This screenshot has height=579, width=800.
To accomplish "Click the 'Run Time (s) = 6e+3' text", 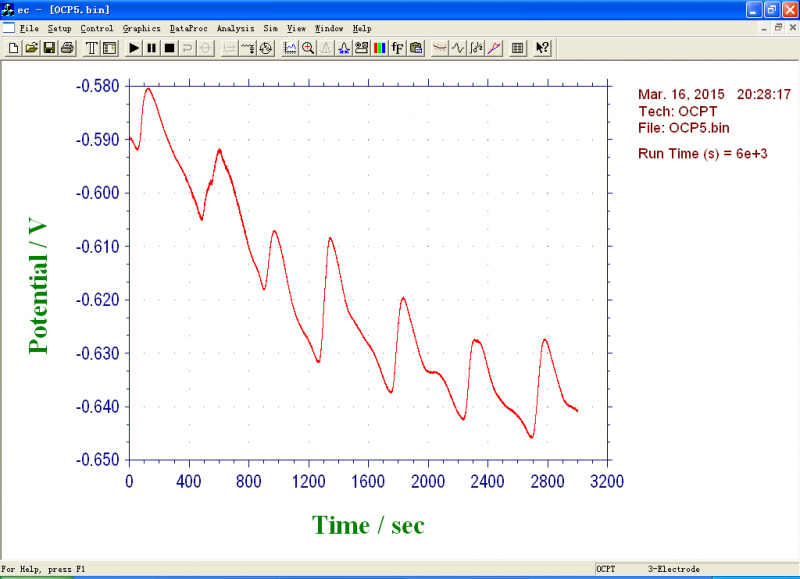I will point(703,154).
